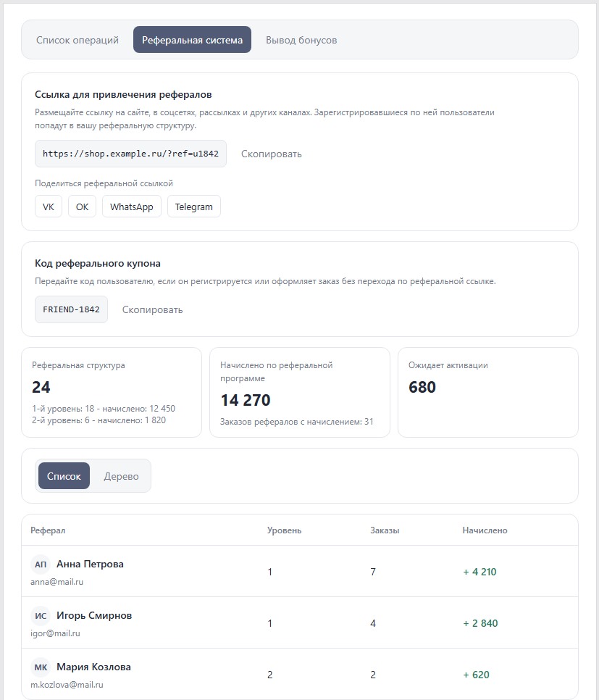Open referral Анна Петрова
Screen dimensions: 599x700
click(90, 564)
